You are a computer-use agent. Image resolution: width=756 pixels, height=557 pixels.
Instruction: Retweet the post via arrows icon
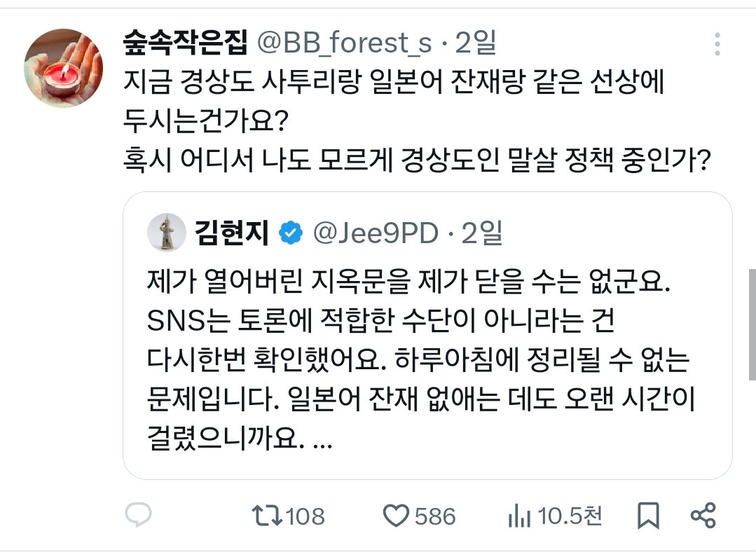pyautogui.click(x=267, y=515)
